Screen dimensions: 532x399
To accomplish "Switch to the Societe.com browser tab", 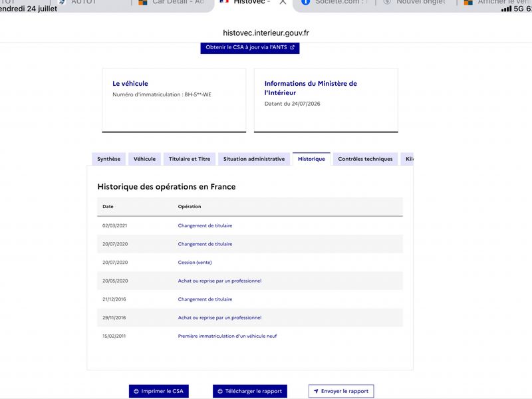I will [x=336, y=3].
